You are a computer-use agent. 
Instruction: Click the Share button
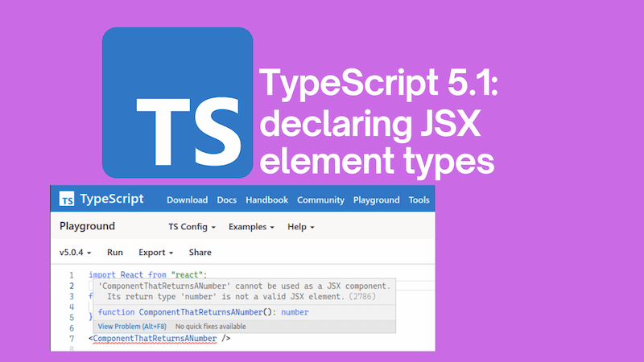200,252
